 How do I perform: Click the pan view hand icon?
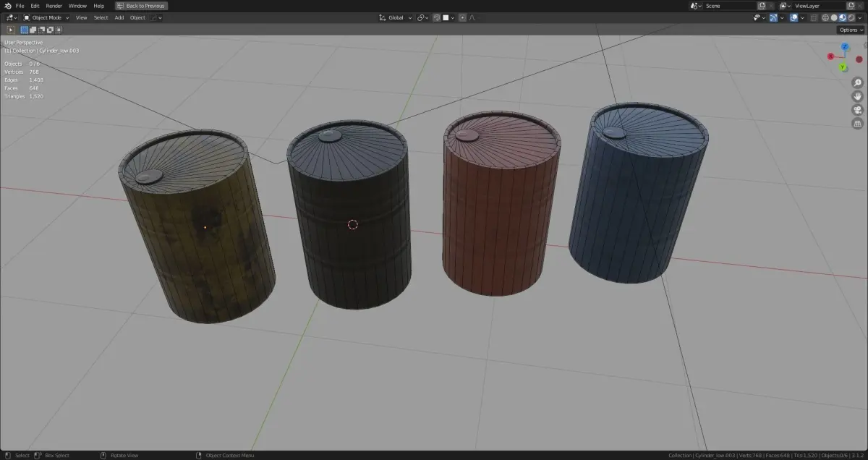point(858,96)
